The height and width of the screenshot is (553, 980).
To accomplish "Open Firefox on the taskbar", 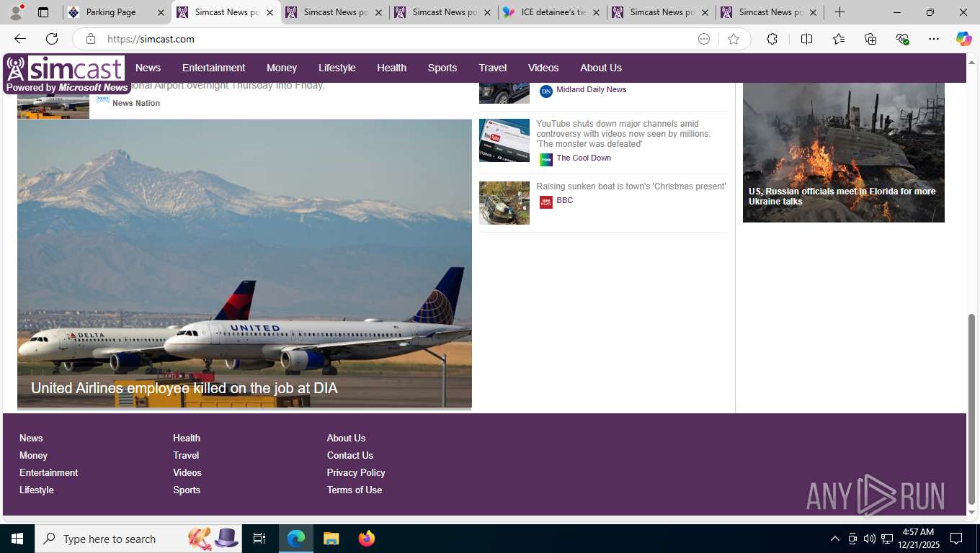I will (x=367, y=539).
